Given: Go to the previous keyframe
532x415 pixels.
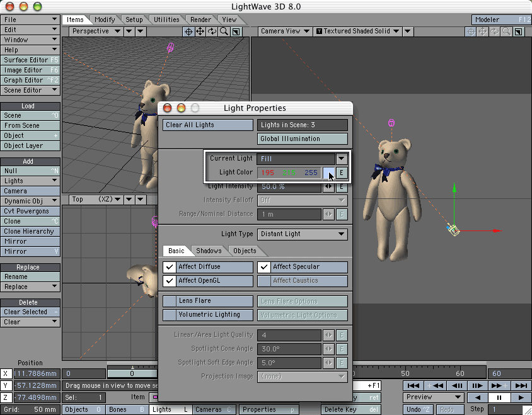Looking at the screenshot, I should point(435,385).
